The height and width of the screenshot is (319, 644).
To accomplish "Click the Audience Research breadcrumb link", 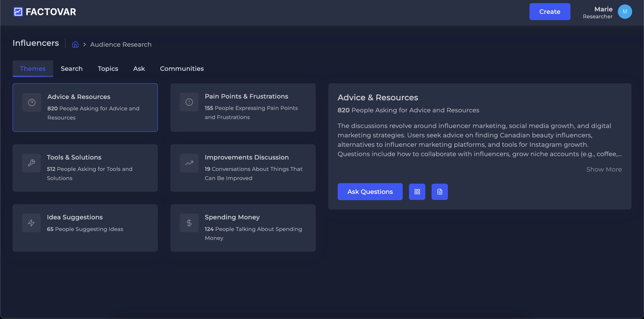I will [121, 44].
